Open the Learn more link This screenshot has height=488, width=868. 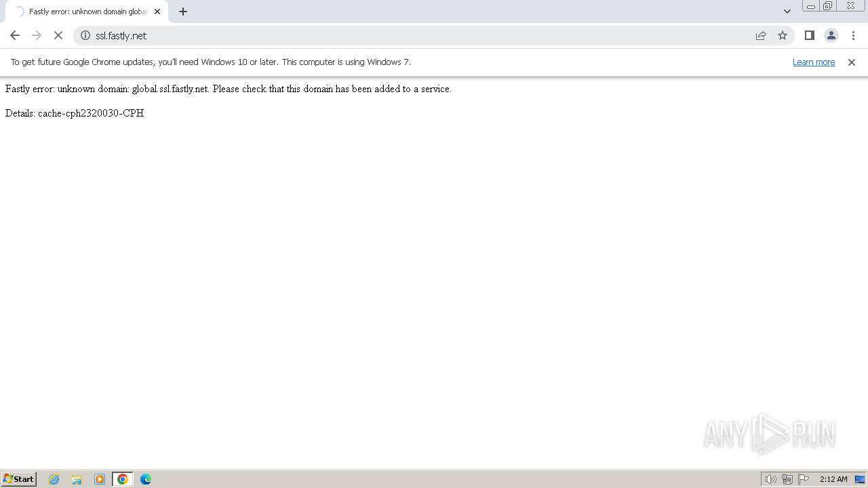(814, 62)
